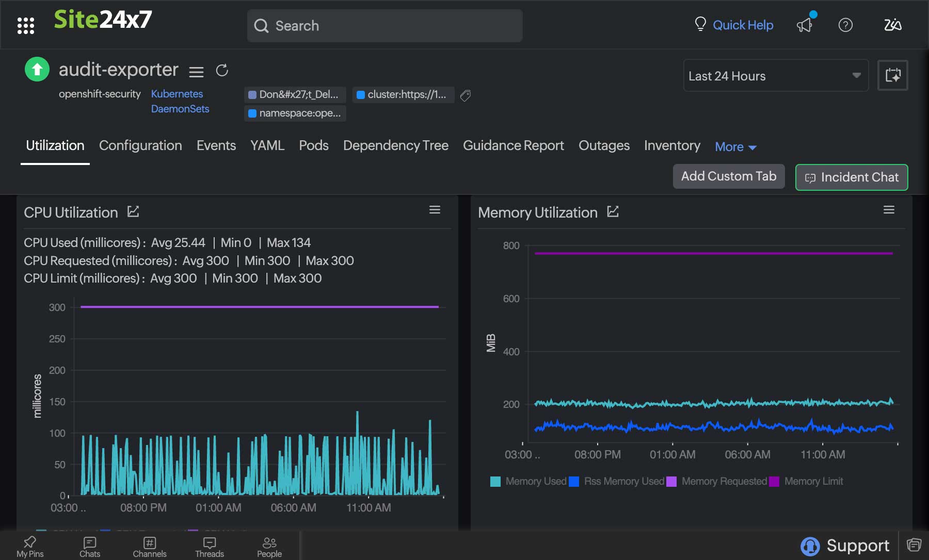Open the audit-exporter hamburger menu
The height and width of the screenshot is (560, 929).
click(x=196, y=72)
